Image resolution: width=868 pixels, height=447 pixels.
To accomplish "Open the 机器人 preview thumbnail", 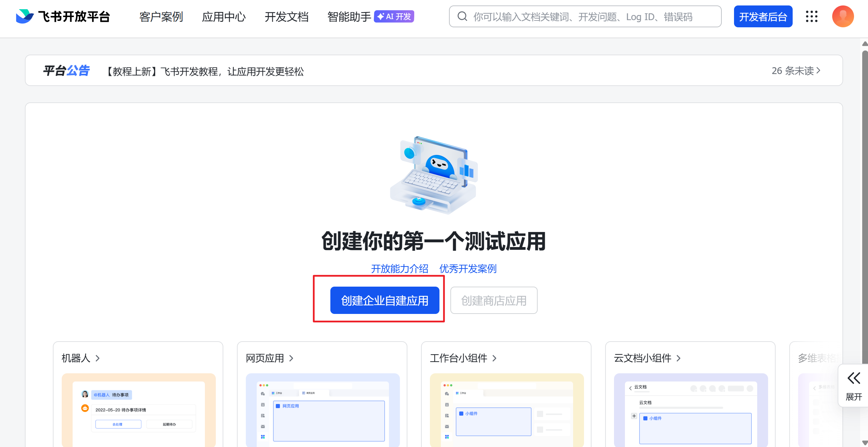I will 139,410.
